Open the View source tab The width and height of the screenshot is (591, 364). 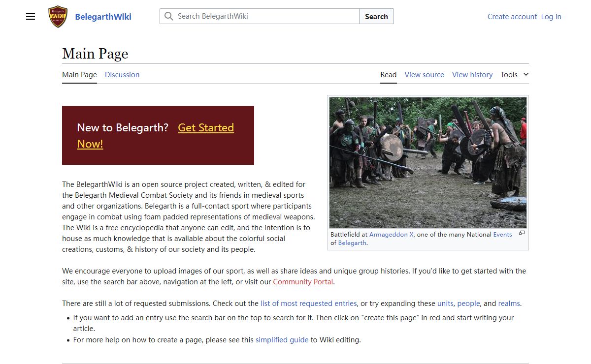(x=424, y=75)
